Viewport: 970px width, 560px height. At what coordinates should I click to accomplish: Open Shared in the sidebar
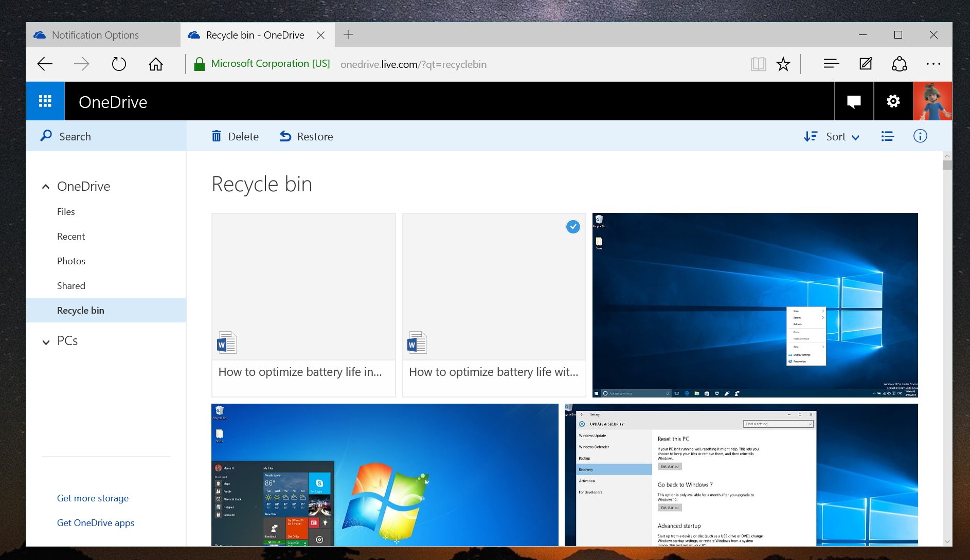pyautogui.click(x=71, y=285)
